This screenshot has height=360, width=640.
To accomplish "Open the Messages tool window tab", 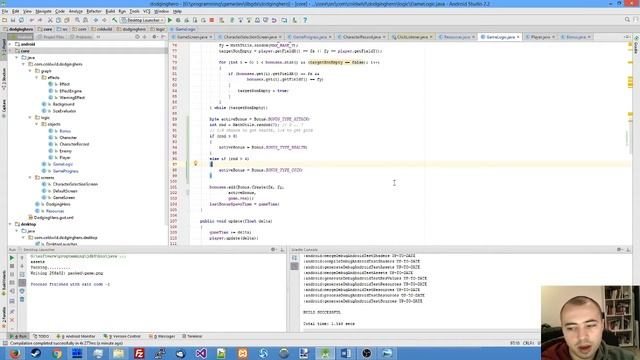I will point(162,336).
